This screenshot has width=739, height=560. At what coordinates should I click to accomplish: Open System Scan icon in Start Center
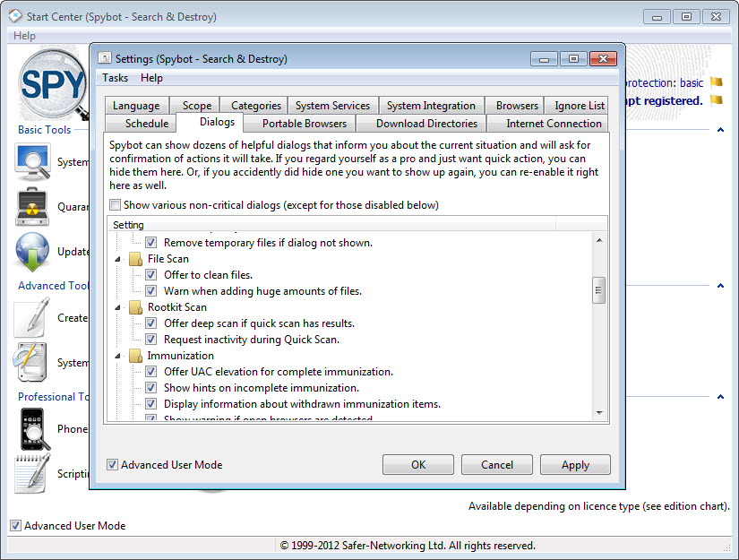32,162
